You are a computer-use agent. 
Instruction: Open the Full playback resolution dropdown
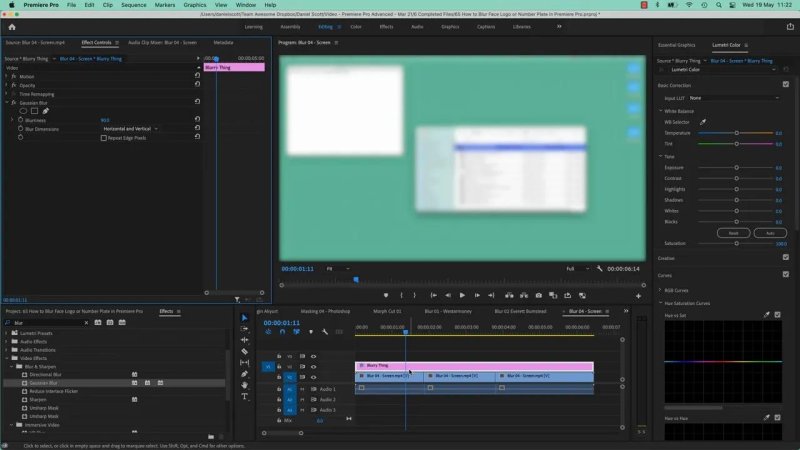coord(578,268)
